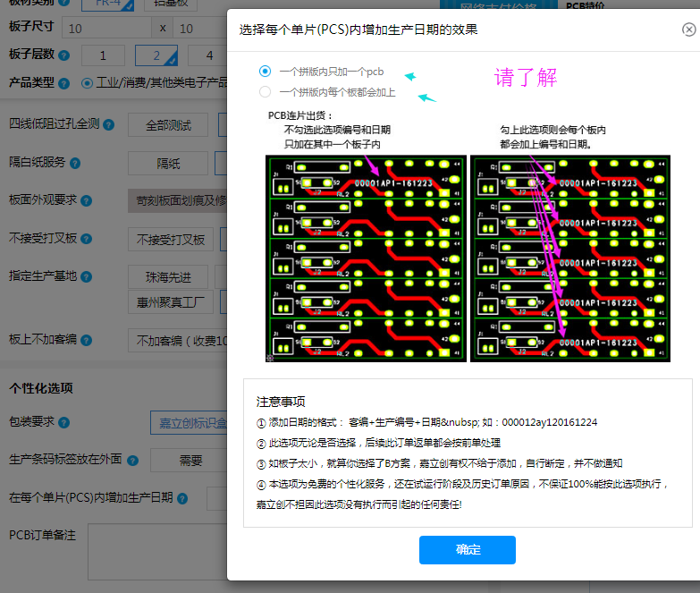700x593 pixels.
Task: Open help icon for 板面外观要求
Action: click(x=87, y=200)
